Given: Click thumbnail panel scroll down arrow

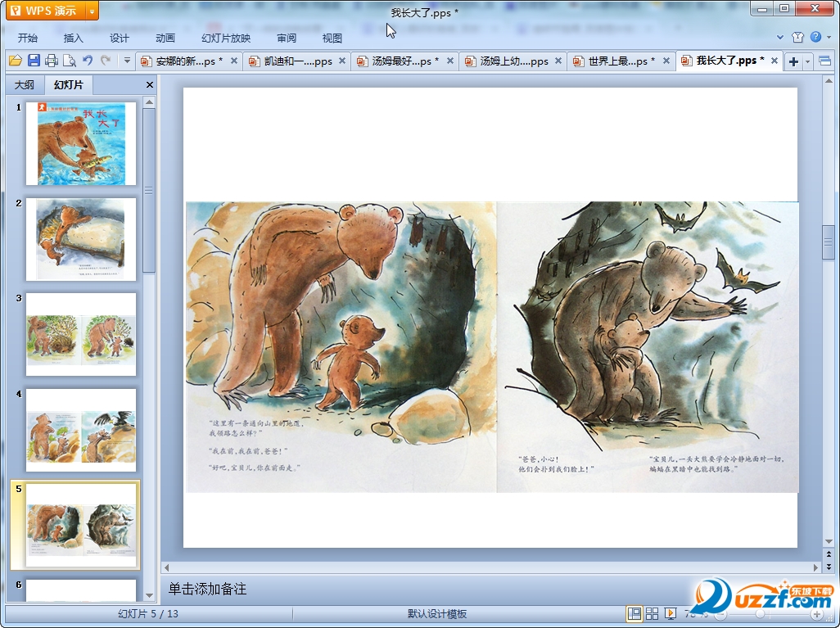Looking at the screenshot, I should tap(150, 595).
